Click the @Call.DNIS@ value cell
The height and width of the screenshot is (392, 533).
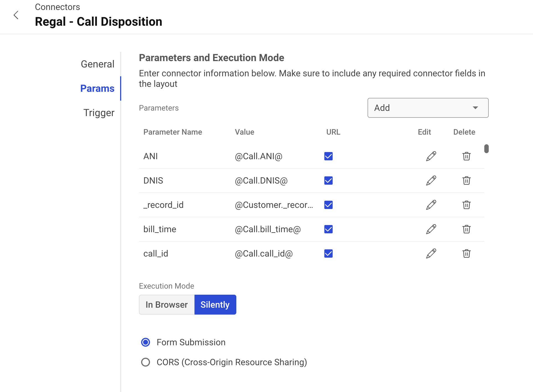click(x=261, y=181)
